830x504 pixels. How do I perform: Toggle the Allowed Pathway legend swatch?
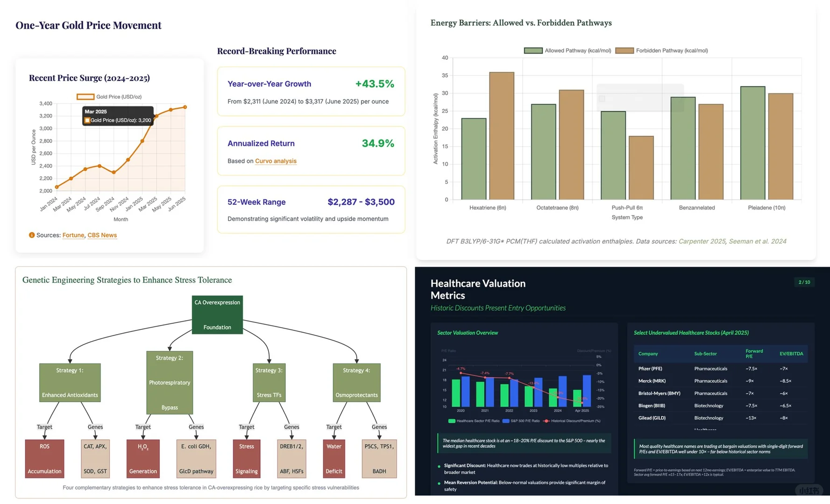click(x=533, y=50)
